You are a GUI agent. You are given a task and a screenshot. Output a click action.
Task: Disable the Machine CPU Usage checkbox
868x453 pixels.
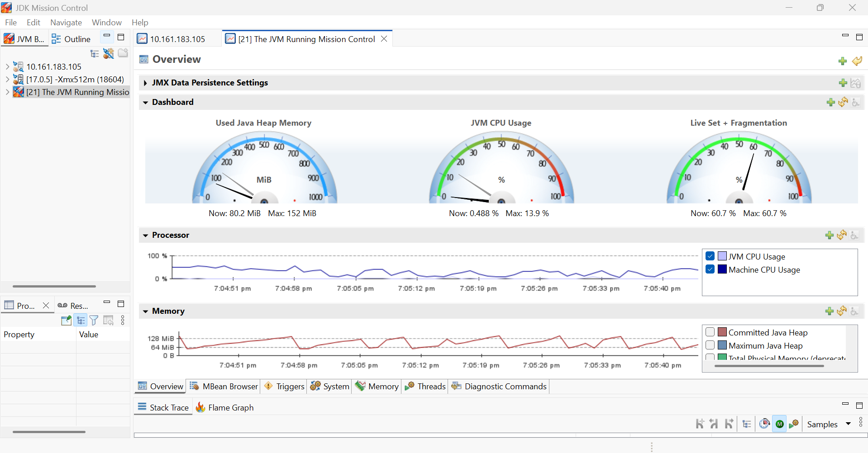pyautogui.click(x=710, y=269)
